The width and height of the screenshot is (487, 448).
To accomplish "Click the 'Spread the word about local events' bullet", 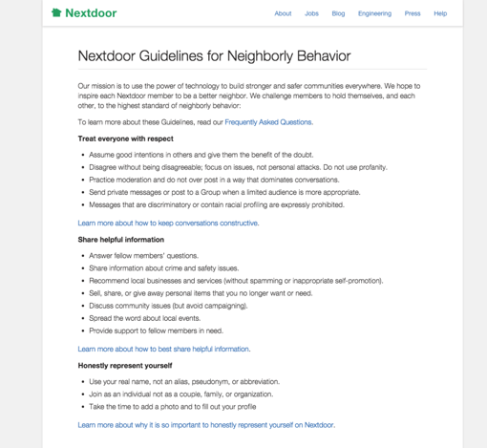I will coord(145,318).
